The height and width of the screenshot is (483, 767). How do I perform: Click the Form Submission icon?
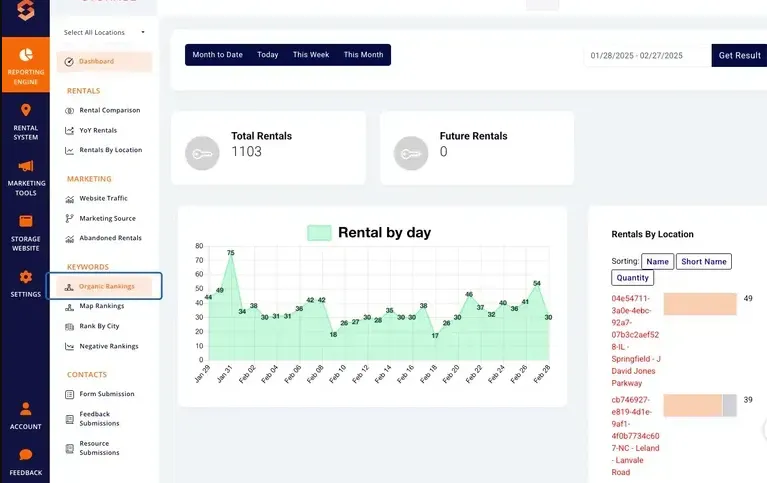(69, 394)
